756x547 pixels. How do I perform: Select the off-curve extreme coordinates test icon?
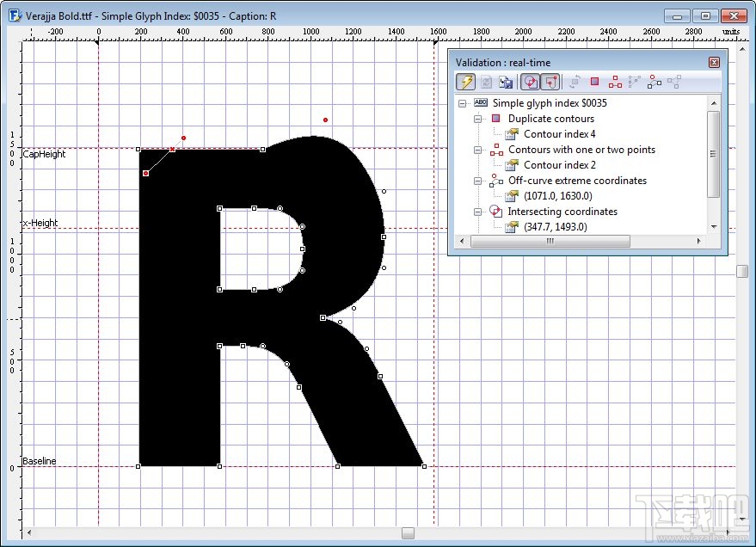(x=654, y=82)
